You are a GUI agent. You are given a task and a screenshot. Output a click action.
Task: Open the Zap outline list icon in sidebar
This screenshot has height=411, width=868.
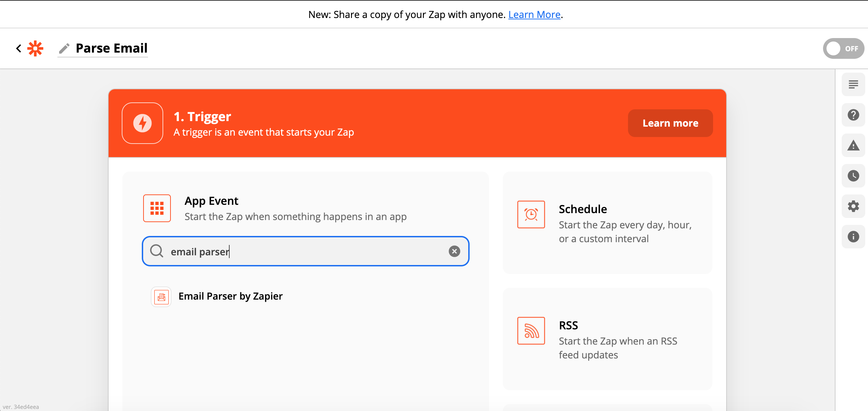853,84
